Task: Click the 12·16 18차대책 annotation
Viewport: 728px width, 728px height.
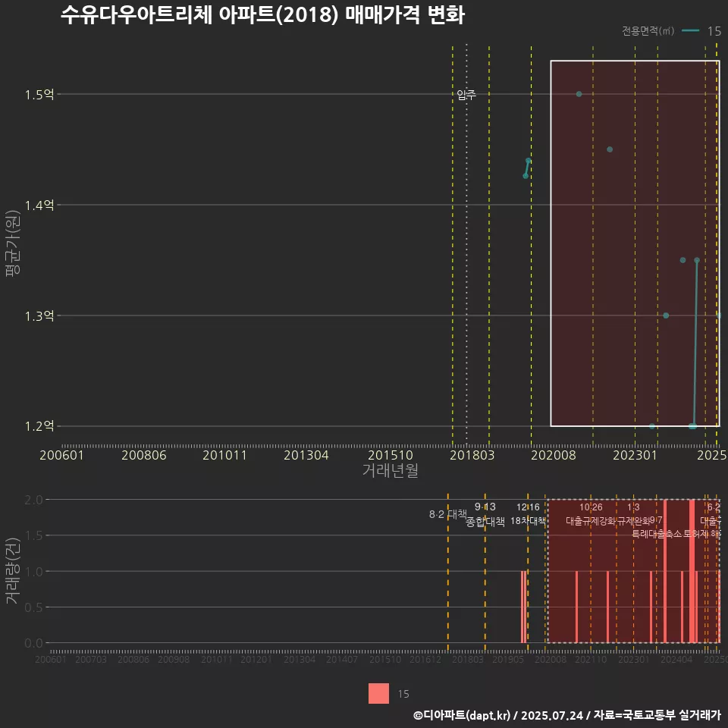Action: (x=529, y=514)
